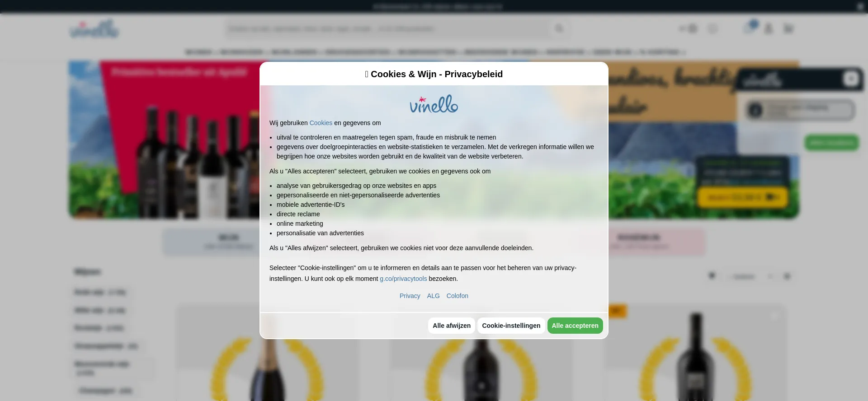
Task: Accept all cookies with Alle accepteren
Action: pyautogui.click(x=575, y=326)
